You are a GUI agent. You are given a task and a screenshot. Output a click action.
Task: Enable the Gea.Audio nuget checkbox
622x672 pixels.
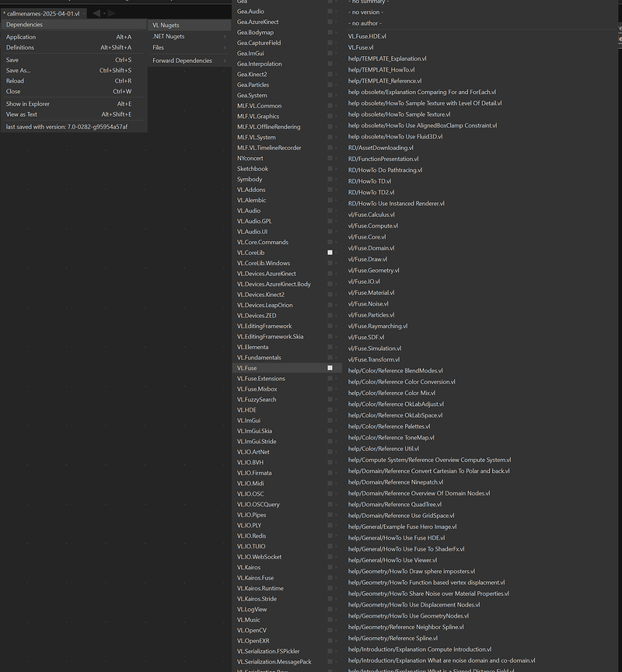(330, 11)
